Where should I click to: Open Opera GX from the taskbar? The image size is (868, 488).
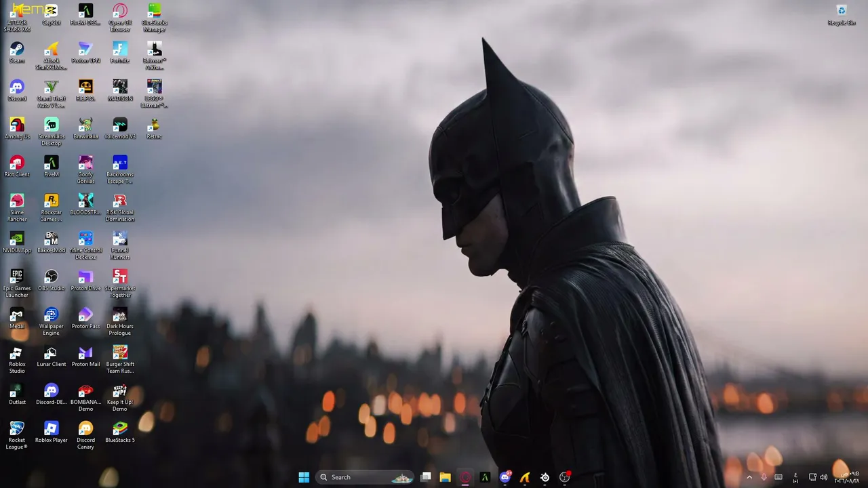[x=465, y=477]
